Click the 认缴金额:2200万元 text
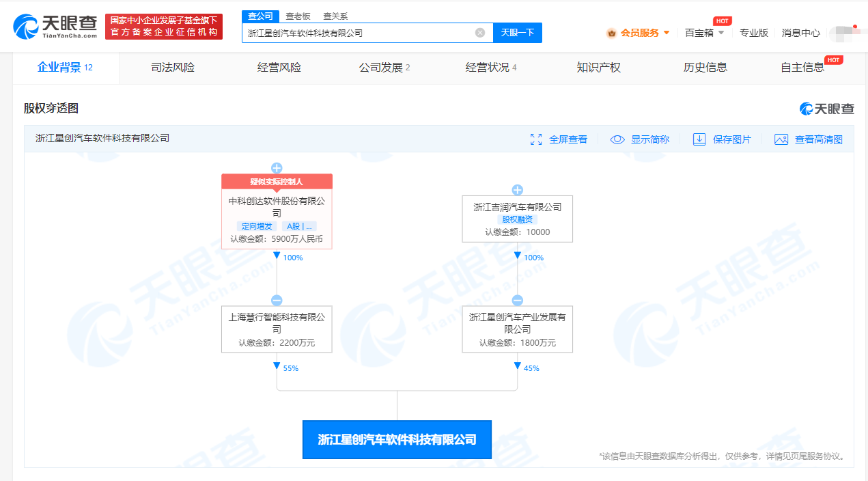 277,343
